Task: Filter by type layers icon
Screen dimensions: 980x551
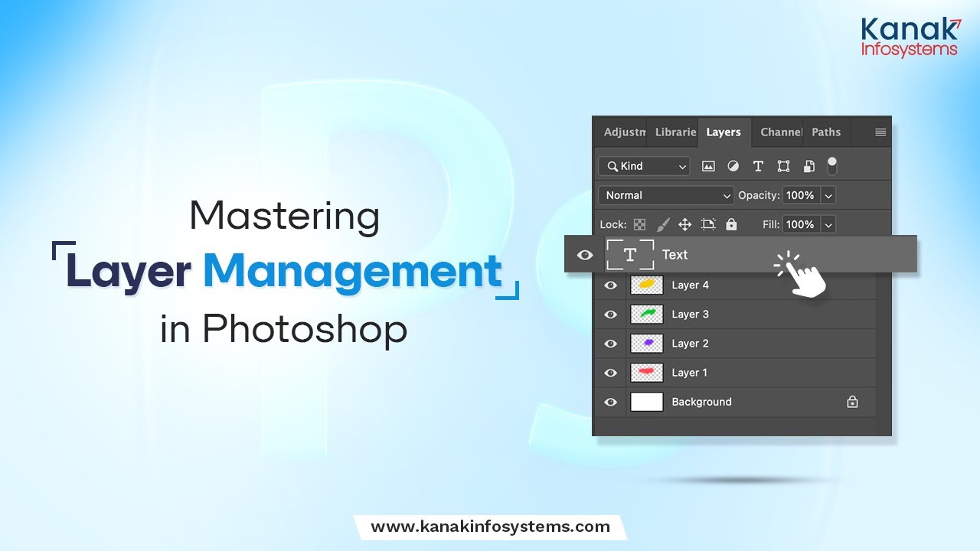Action: point(758,166)
